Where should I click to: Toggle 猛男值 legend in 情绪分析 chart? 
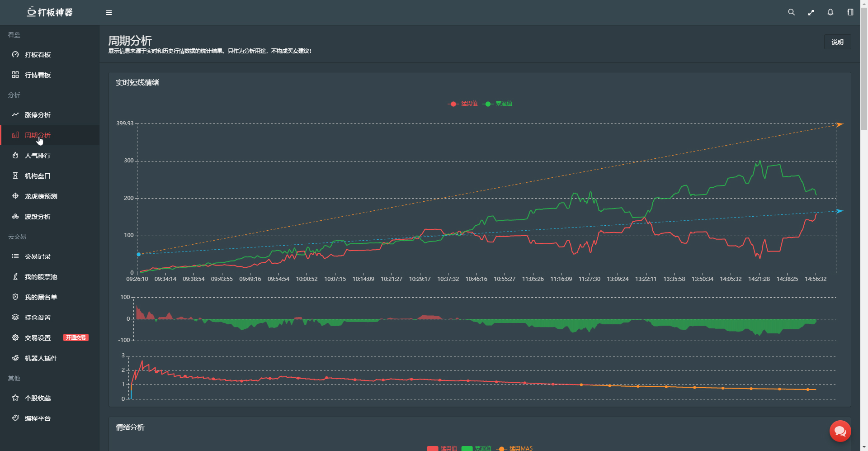coord(442,448)
